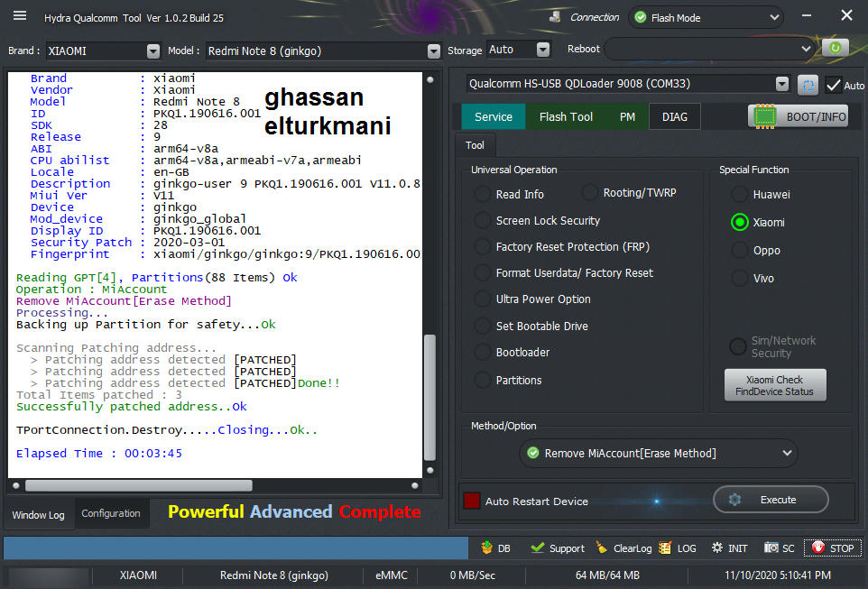Open the Window Log tab
This screenshot has width=868, height=589.
pyautogui.click(x=38, y=514)
